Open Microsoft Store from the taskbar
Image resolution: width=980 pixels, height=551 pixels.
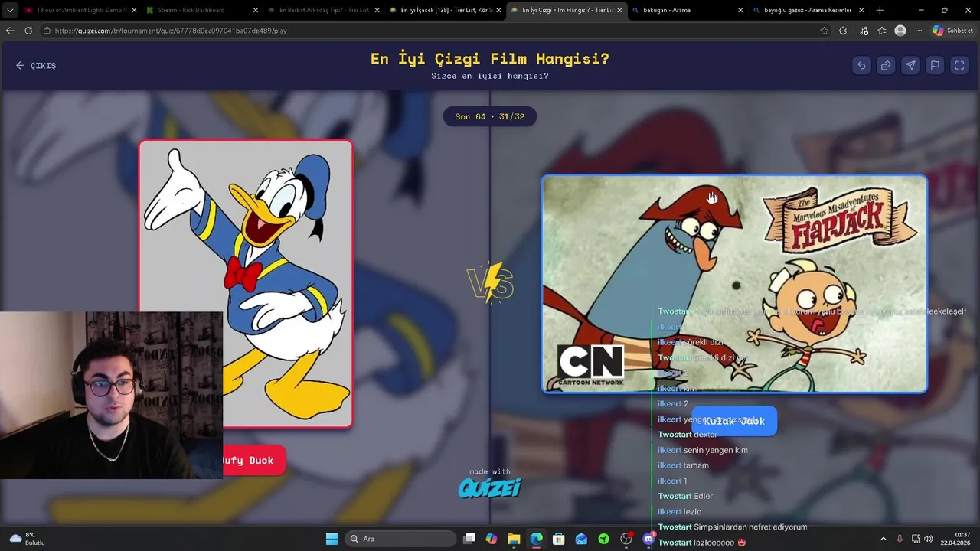tap(559, 539)
